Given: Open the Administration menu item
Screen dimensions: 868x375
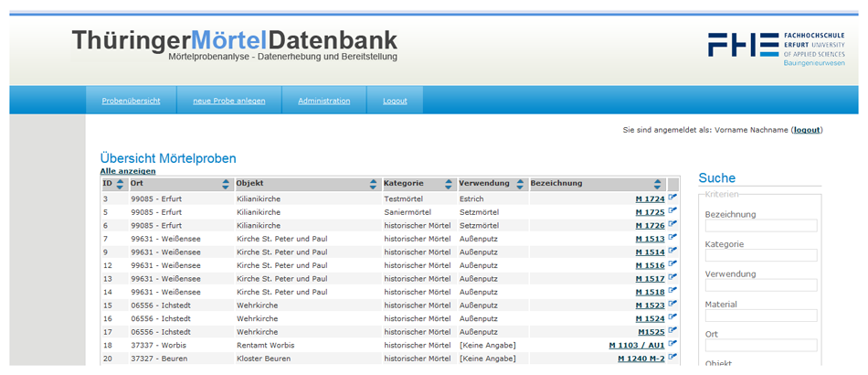Looking at the screenshot, I should click(323, 101).
